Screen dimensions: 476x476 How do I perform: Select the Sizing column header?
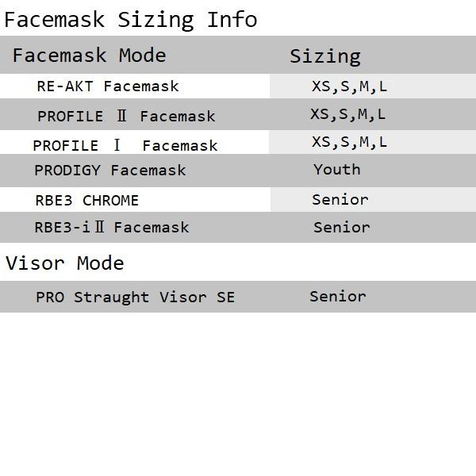325,56
